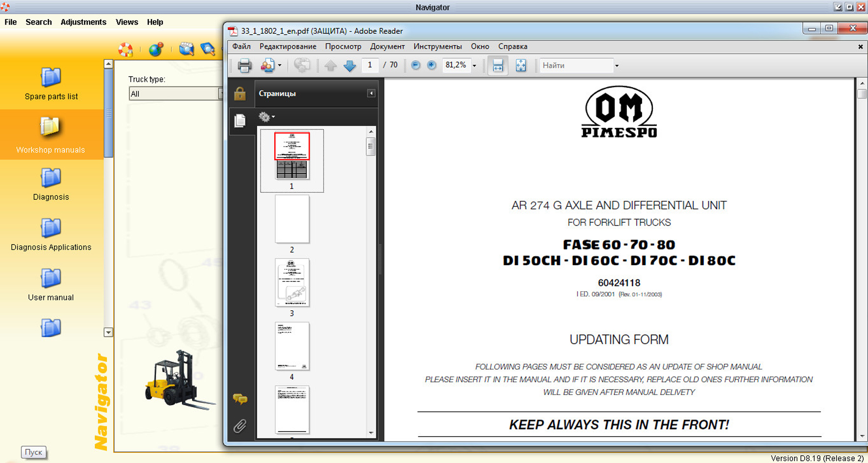Click the globe icon in Navigator toolbar
The image size is (868, 463).
[156, 49]
